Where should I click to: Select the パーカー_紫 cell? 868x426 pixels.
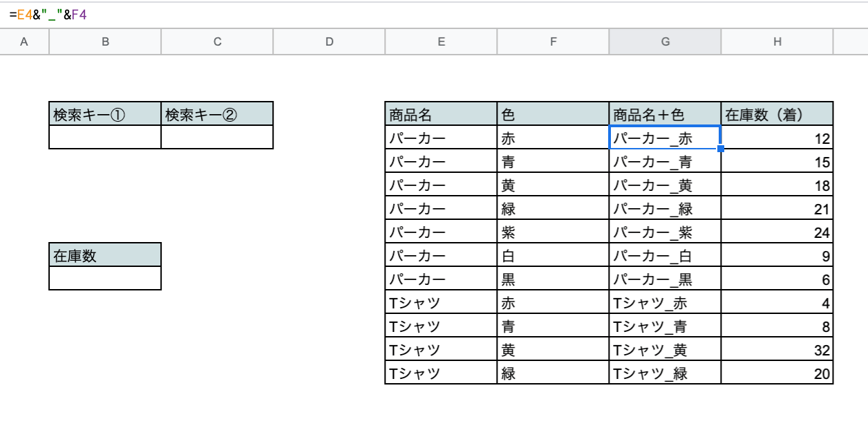tap(665, 231)
